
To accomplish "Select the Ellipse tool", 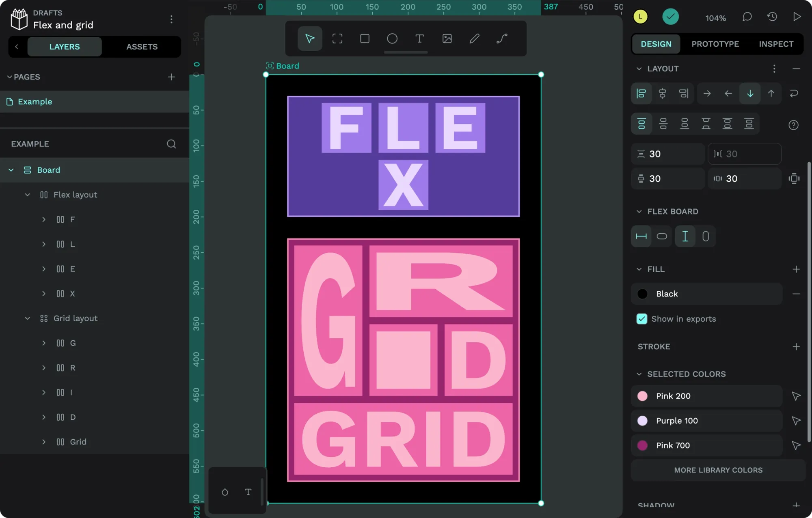I will pos(392,39).
